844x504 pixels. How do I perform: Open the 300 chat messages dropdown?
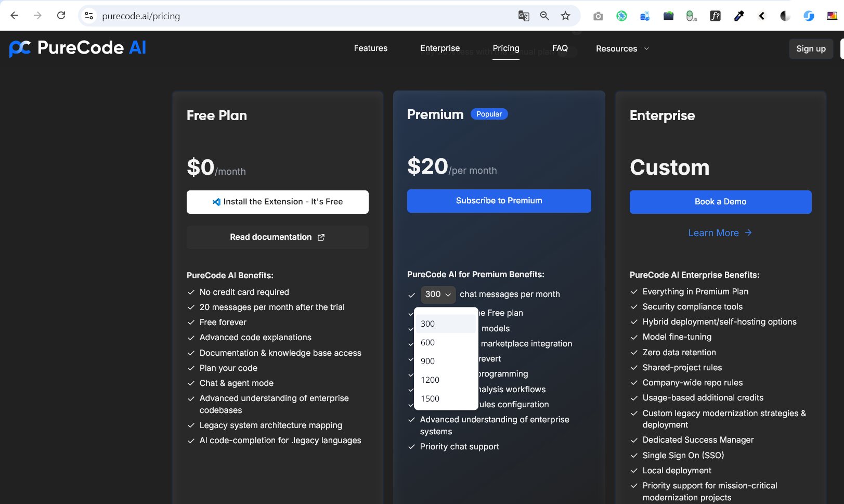438,294
